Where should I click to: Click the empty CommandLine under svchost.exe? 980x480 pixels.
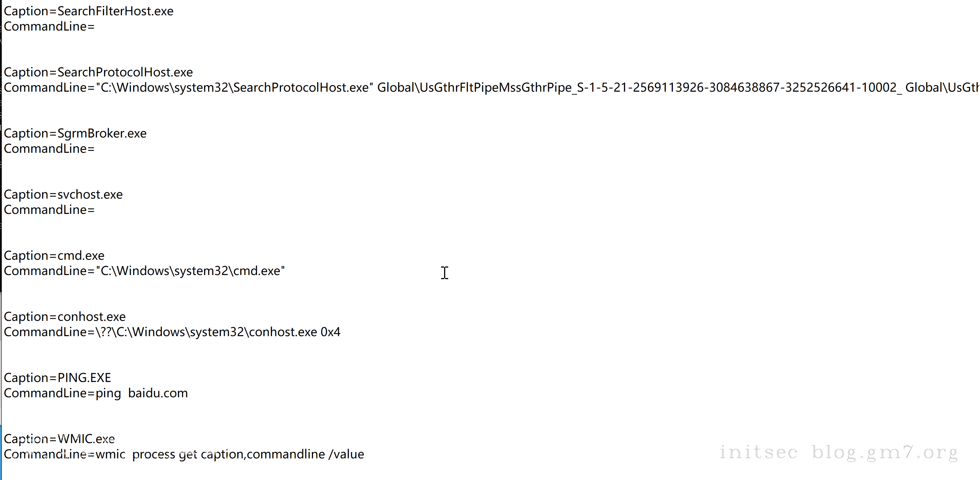pyautogui.click(x=49, y=210)
